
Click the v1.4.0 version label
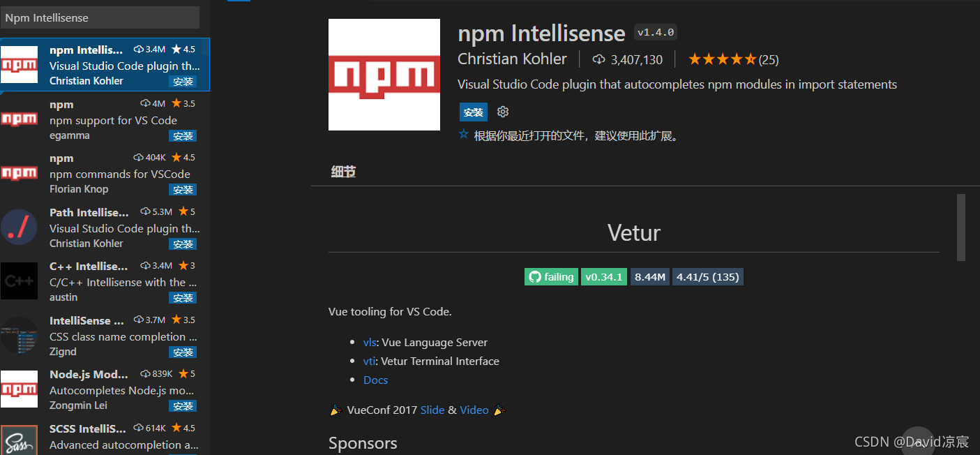[x=656, y=32]
